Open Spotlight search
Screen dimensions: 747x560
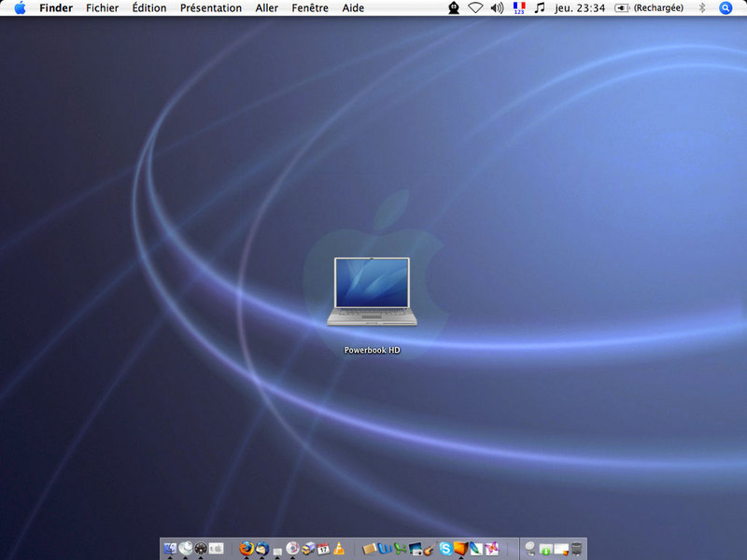pyautogui.click(x=726, y=8)
